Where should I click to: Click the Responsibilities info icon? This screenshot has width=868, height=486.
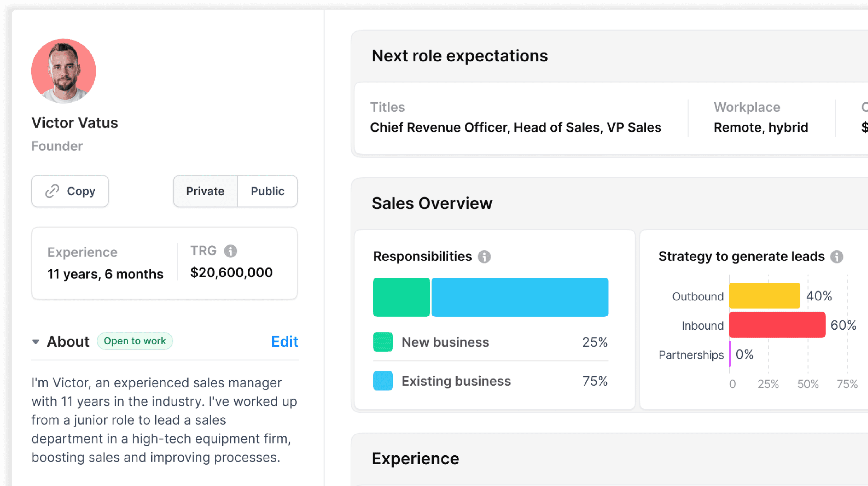484,257
